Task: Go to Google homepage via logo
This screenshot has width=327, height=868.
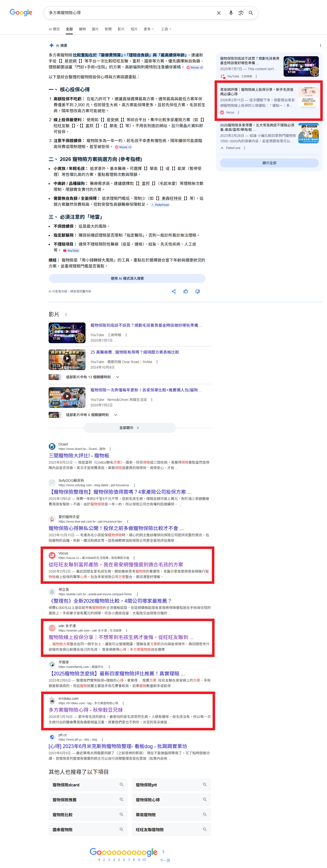Action: coord(21,12)
